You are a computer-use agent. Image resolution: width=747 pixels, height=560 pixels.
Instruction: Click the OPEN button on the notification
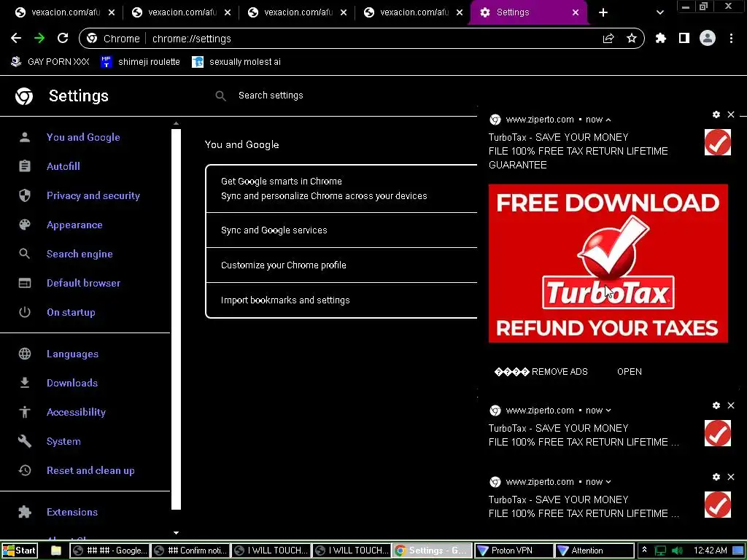click(630, 372)
